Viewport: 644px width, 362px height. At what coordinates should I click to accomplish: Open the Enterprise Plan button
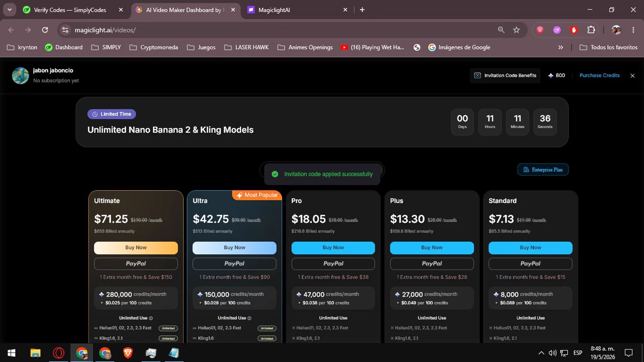[x=543, y=170]
